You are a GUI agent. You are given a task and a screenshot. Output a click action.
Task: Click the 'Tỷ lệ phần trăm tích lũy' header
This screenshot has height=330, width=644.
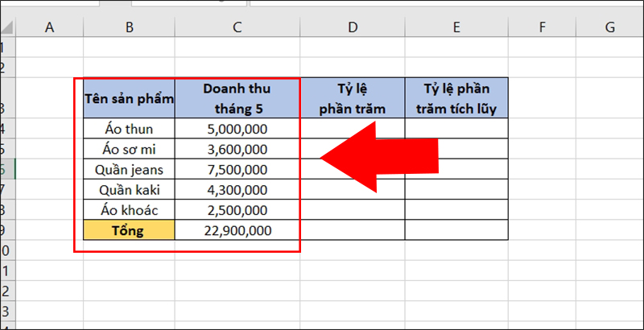coord(456,98)
